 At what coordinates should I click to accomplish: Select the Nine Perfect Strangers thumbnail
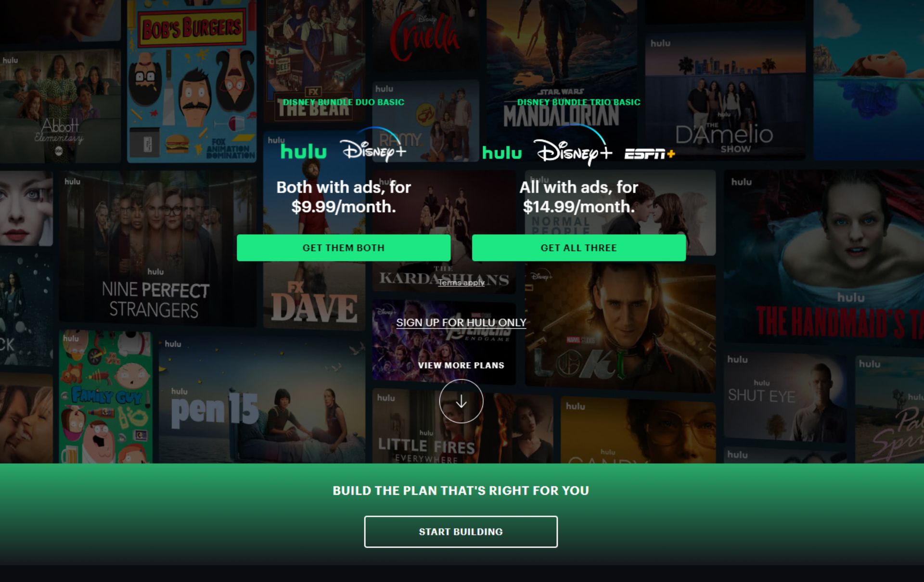click(157, 248)
